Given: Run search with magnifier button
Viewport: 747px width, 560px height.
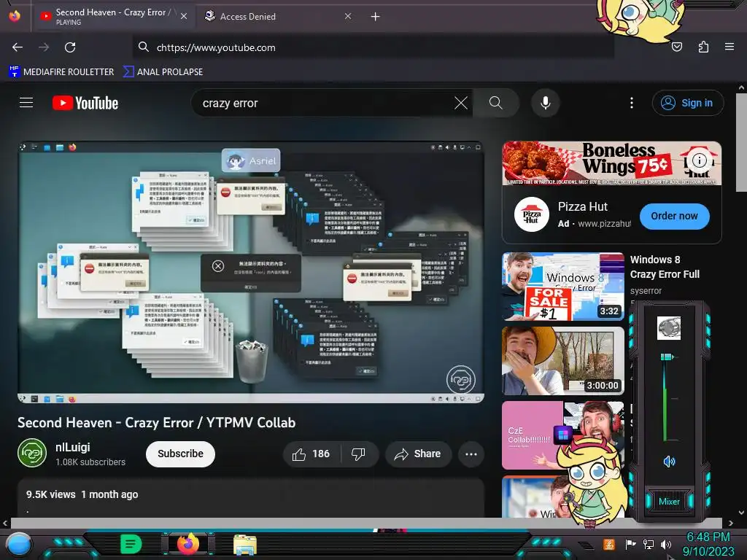Looking at the screenshot, I should point(496,103).
